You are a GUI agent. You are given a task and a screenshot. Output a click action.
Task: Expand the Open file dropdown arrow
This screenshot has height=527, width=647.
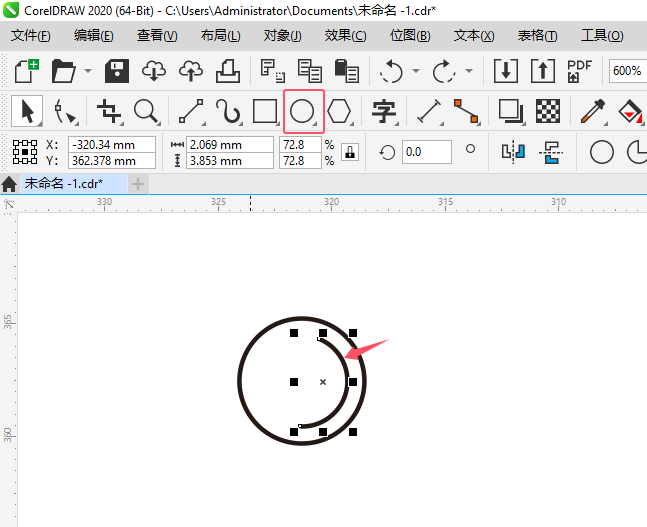[87, 71]
